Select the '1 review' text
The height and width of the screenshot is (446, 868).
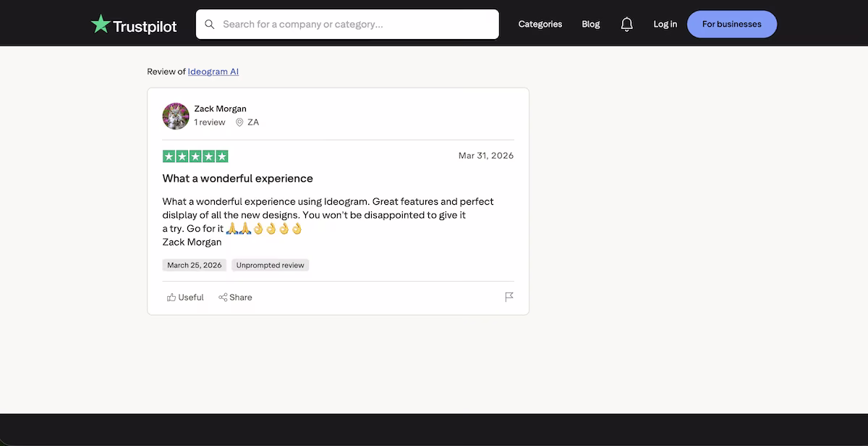[x=210, y=122]
